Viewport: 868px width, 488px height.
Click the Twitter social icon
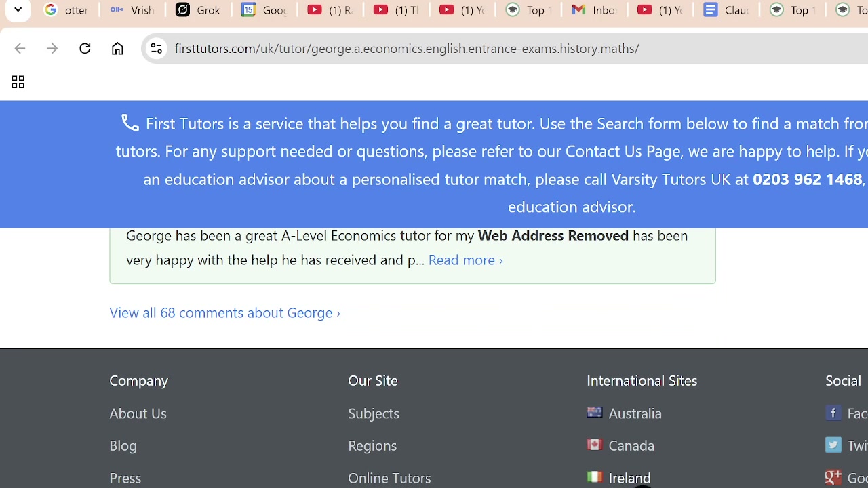833,445
